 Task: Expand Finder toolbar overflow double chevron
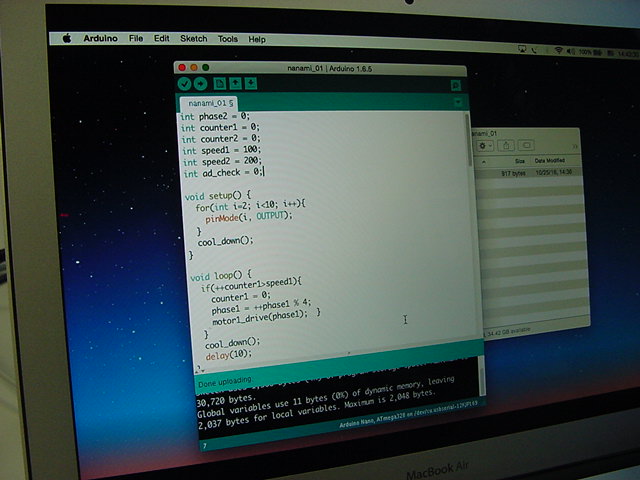click(575, 146)
